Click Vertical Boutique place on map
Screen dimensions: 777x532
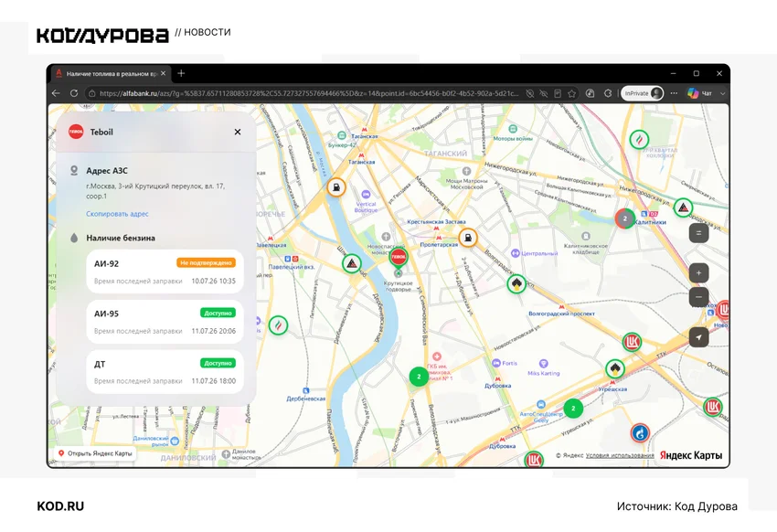click(366, 201)
